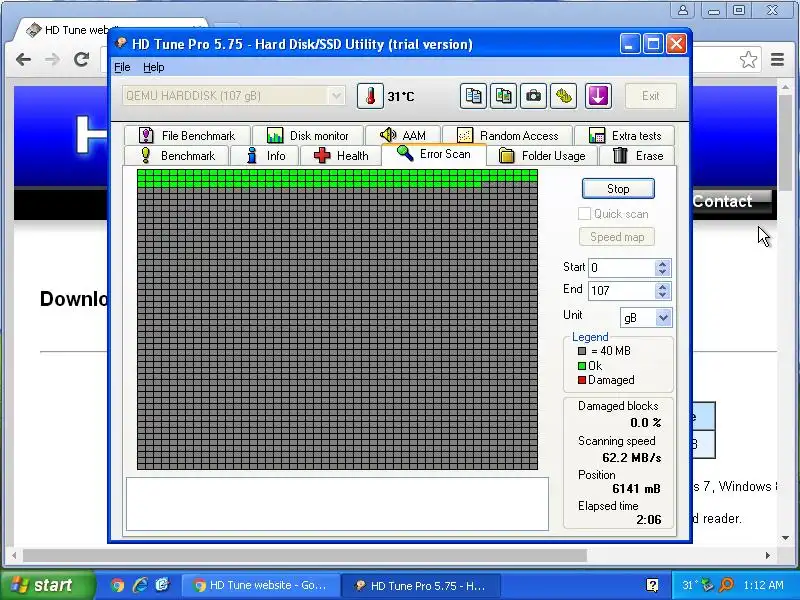
Task: Open the Help menu
Action: [154, 67]
